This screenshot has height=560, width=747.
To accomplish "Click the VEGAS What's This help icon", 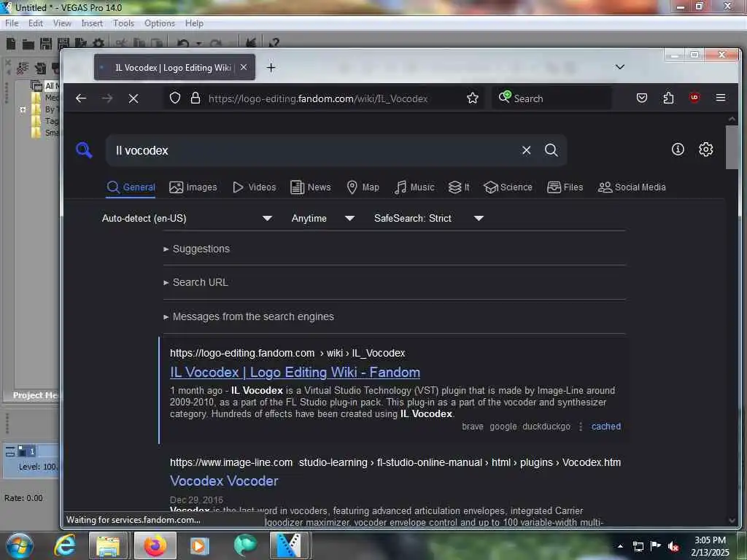I will (x=274, y=43).
